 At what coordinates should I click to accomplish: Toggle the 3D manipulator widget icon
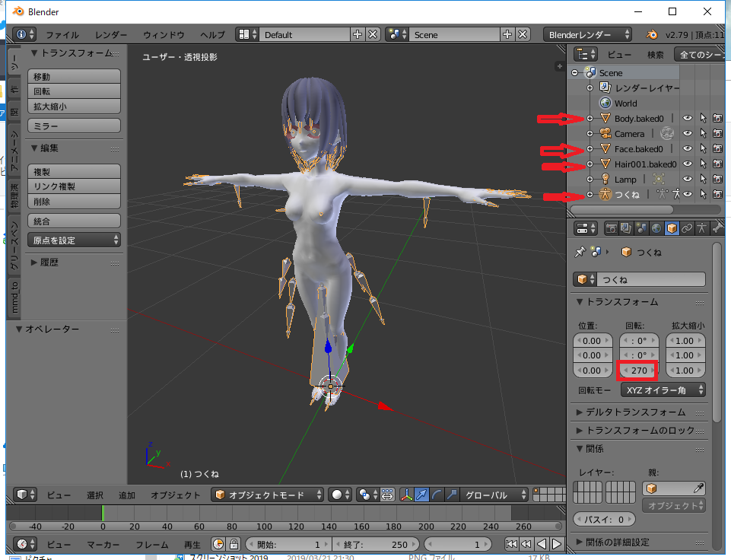[406, 495]
